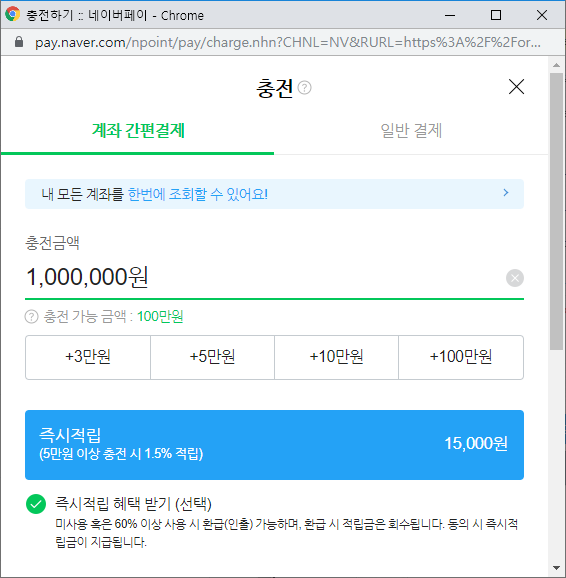Add 3만원 with the +3만원 button
566x578 pixels.
(x=88, y=357)
